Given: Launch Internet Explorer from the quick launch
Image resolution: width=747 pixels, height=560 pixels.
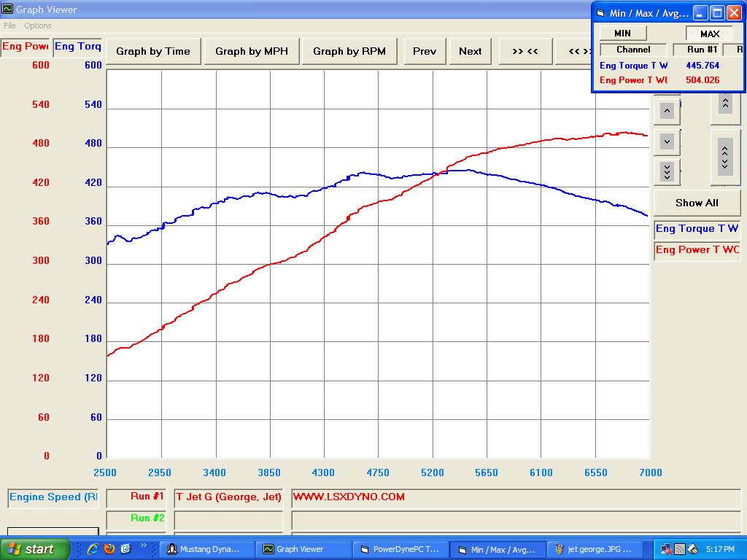Looking at the screenshot, I should tap(93, 549).
